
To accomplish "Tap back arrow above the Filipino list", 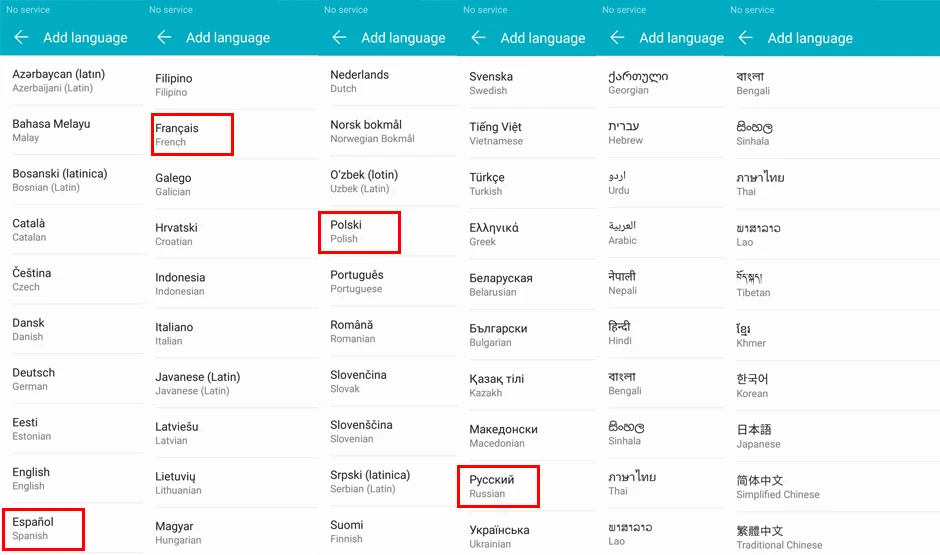I will point(164,37).
